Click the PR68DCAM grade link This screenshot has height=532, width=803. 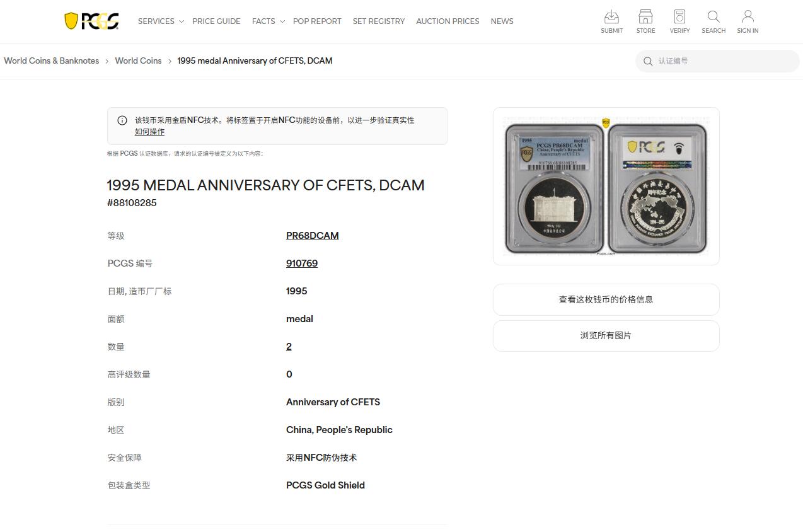(313, 236)
